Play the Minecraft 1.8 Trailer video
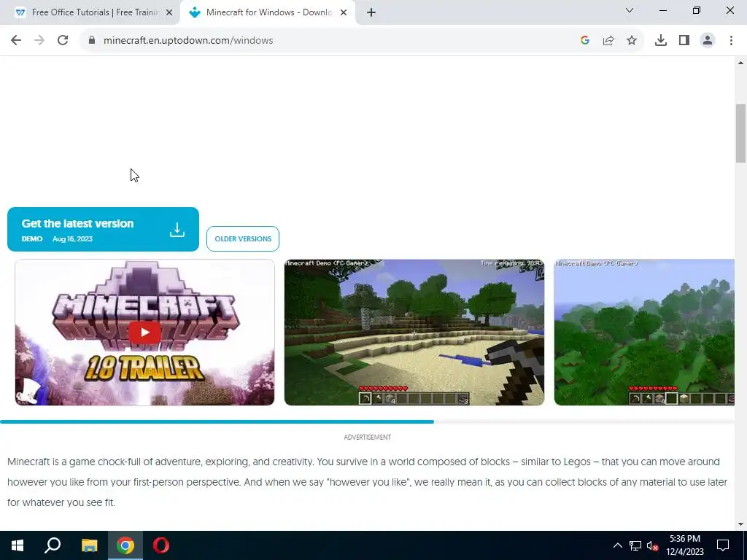The image size is (747, 560). (145, 332)
